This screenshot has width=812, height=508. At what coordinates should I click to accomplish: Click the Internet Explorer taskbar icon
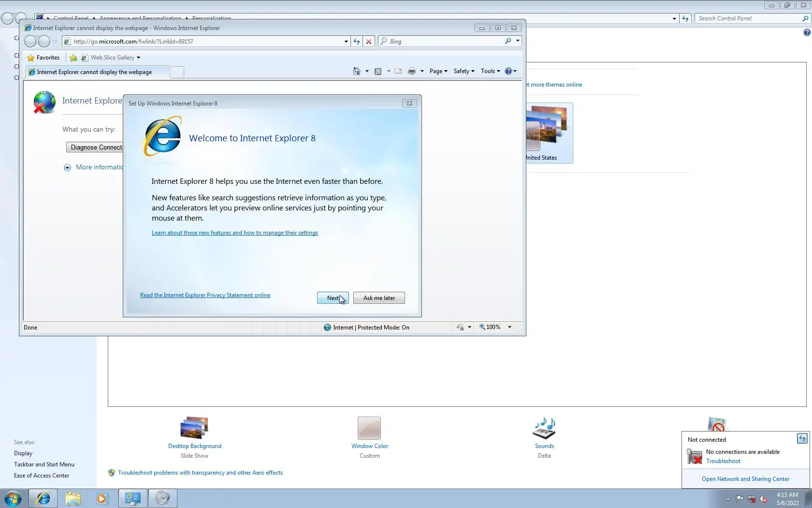(43, 498)
